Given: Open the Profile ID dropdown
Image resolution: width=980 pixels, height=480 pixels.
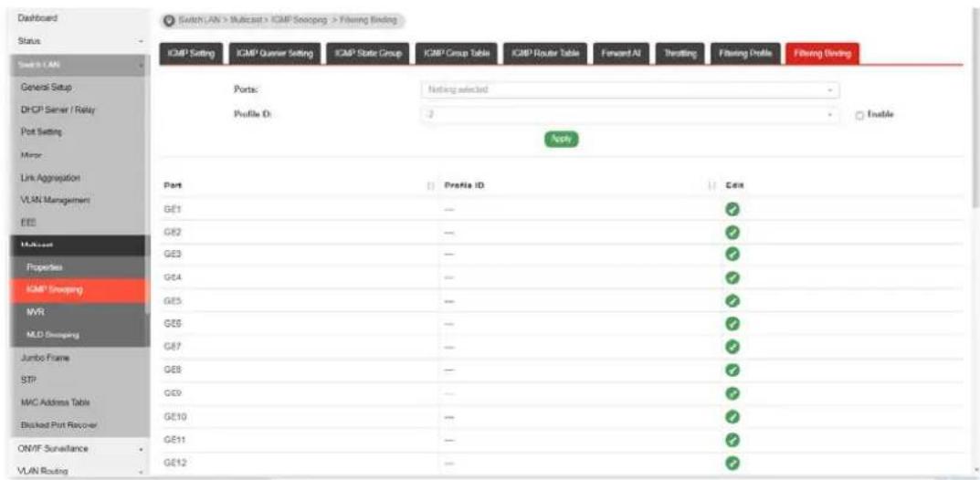Looking at the screenshot, I should point(630,116).
